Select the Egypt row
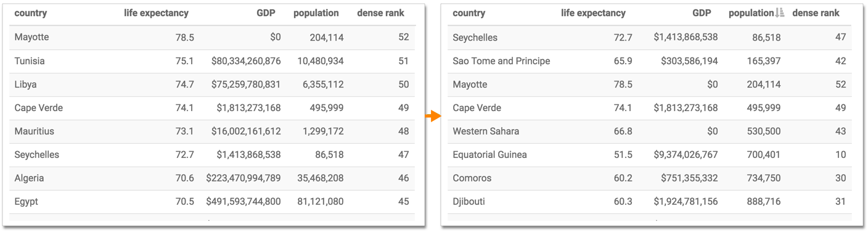Image resolution: width=868 pixels, height=232 pixels. tap(213, 202)
